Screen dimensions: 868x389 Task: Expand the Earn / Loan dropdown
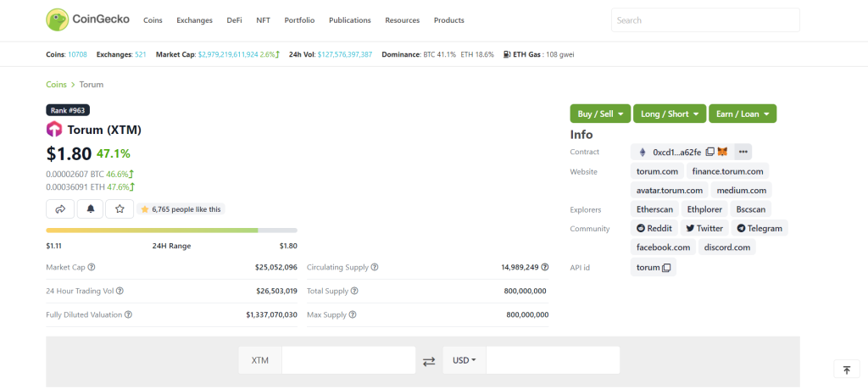coord(743,114)
